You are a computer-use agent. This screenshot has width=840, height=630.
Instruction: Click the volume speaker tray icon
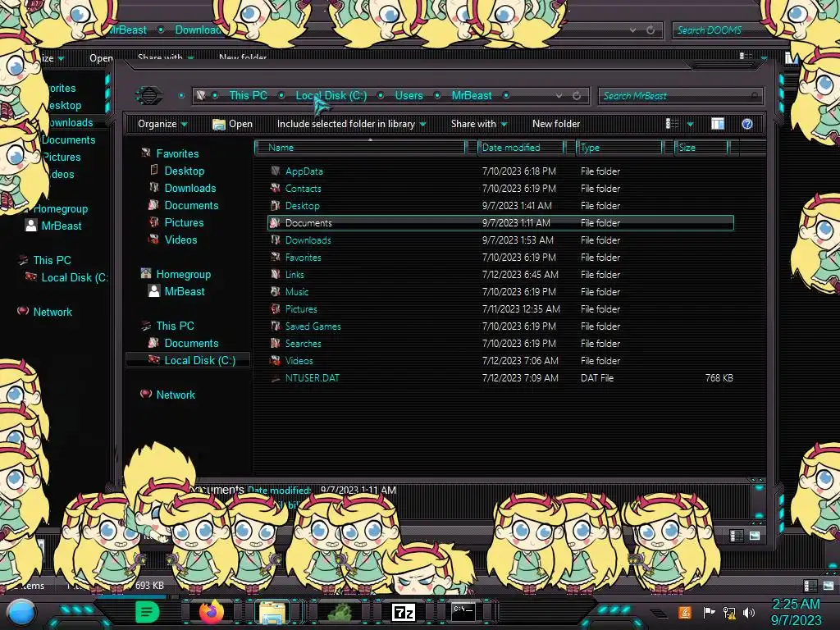(750, 612)
